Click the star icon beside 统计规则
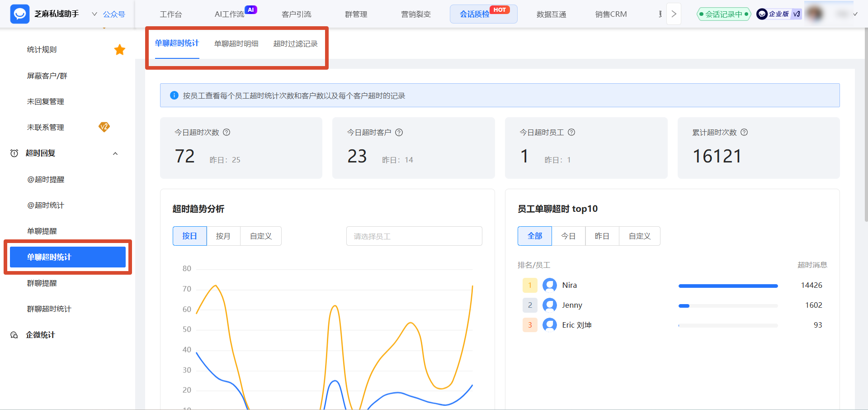868x410 pixels. pos(120,50)
